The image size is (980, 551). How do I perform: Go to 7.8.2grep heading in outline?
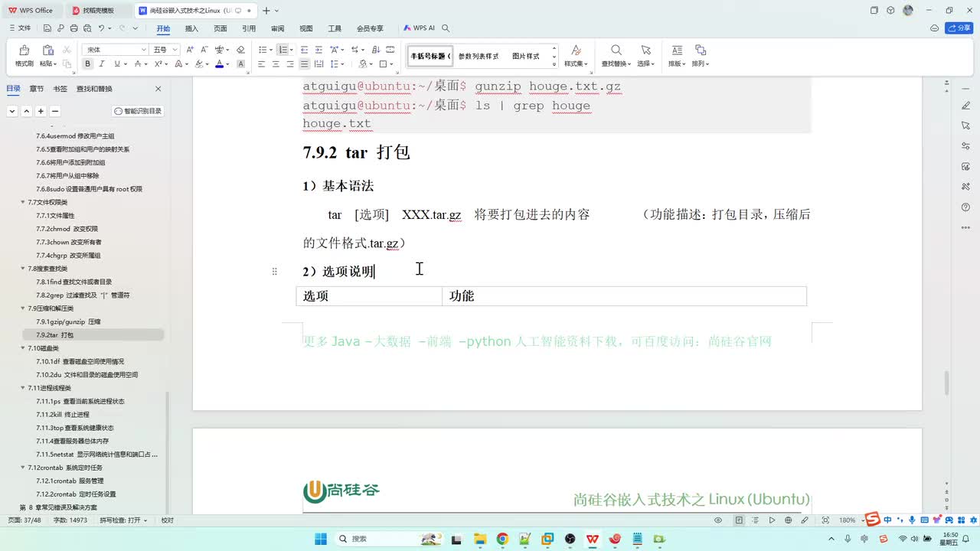(83, 295)
